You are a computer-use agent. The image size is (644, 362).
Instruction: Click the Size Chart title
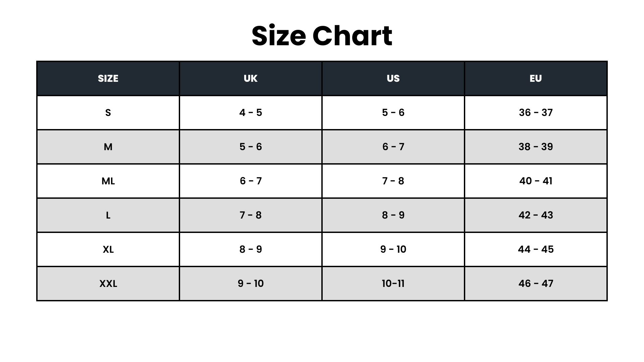(322, 36)
